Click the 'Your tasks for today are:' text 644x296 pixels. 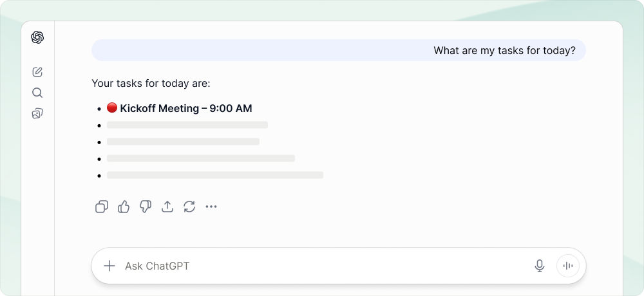pos(151,84)
